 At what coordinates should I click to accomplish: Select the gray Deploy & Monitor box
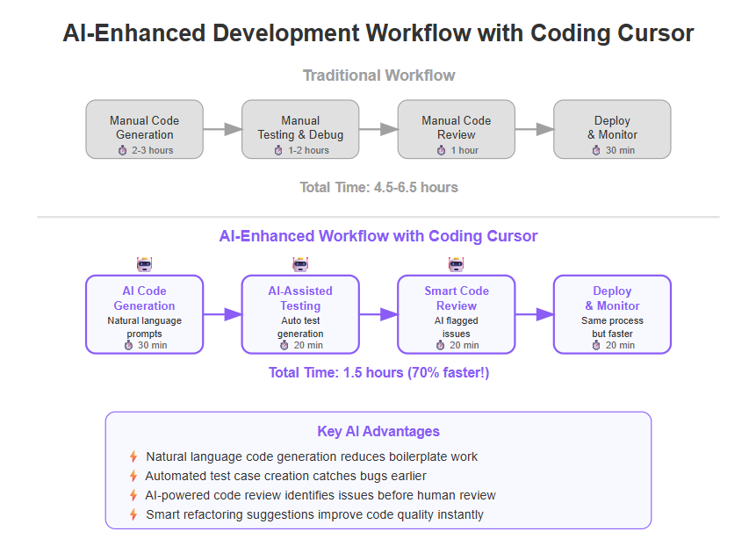[x=612, y=129]
